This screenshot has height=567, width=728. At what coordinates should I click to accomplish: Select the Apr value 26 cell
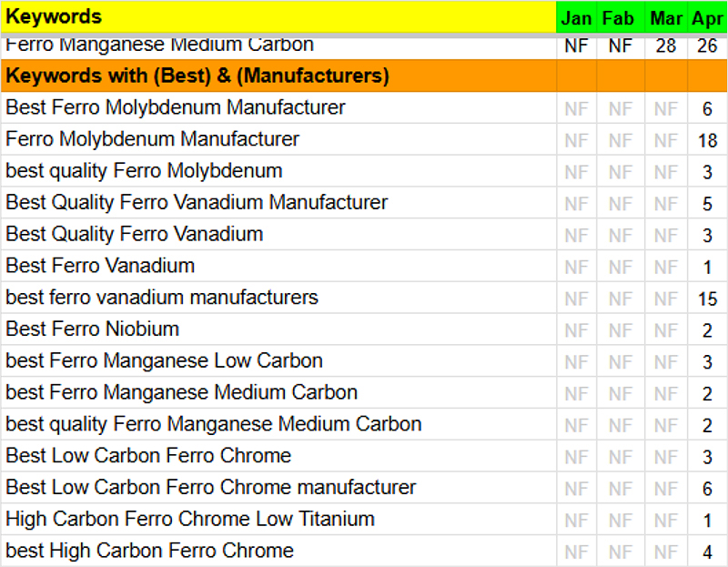pos(707,46)
